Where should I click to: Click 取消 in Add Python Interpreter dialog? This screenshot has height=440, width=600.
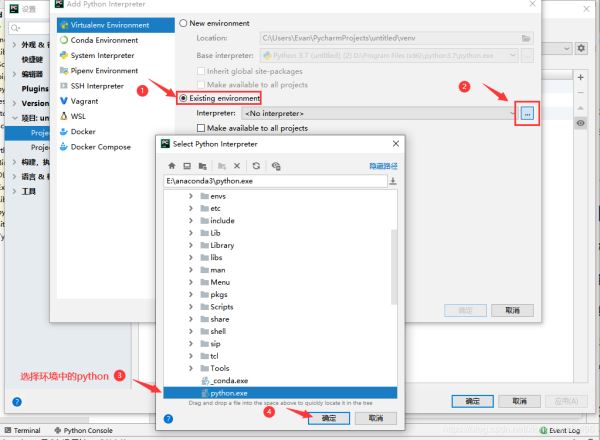pos(512,310)
